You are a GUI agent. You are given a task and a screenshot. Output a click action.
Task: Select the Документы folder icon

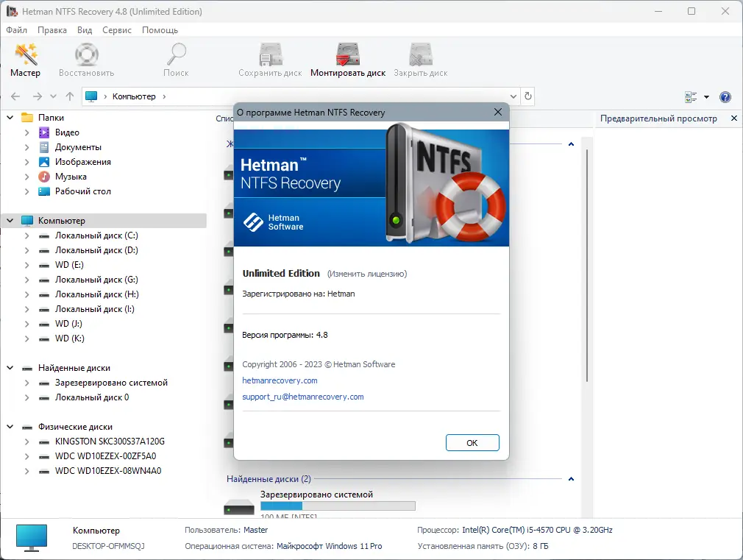click(44, 147)
